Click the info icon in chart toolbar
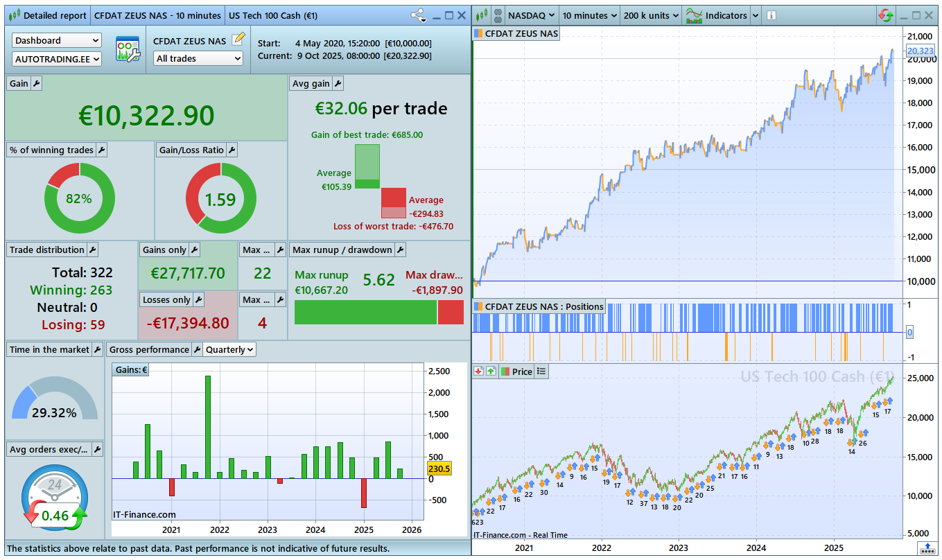The height and width of the screenshot is (560, 942). [771, 15]
